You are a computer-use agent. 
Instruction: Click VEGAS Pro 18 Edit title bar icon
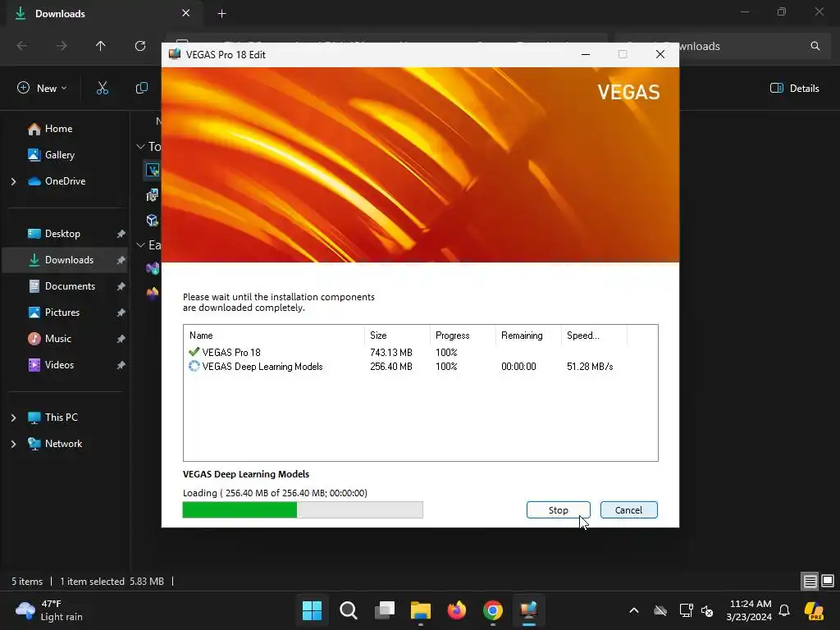175,54
